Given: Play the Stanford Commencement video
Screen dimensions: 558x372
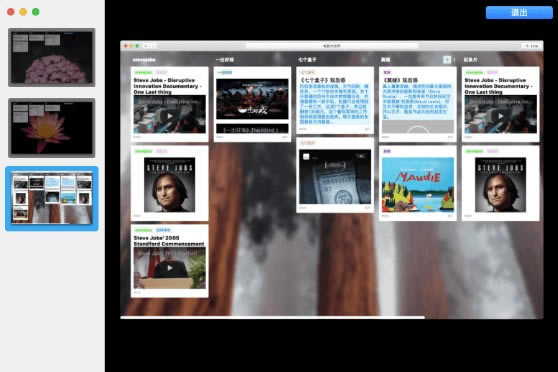Looking at the screenshot, I should click(170, 268).
